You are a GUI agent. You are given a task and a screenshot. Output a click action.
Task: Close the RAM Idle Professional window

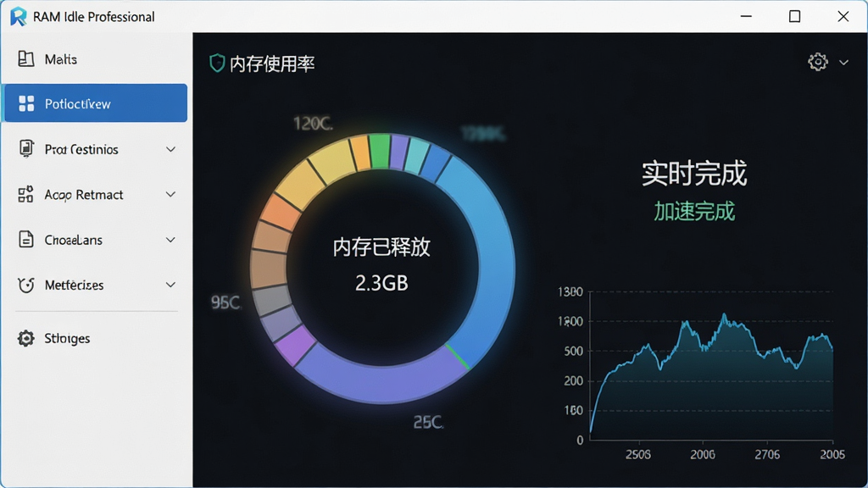tap(843, 17)
